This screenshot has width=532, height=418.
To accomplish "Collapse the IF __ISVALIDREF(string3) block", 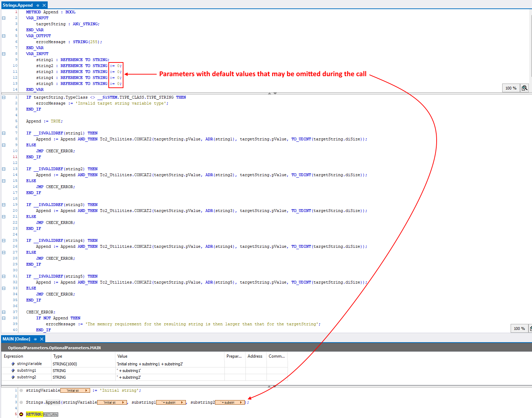I will tap(4, 205).
